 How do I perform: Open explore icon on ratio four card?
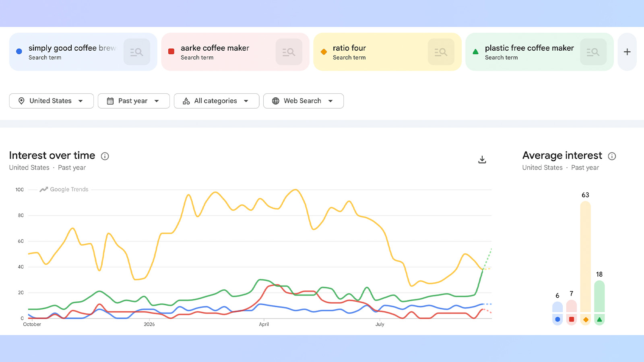point(441,52)
